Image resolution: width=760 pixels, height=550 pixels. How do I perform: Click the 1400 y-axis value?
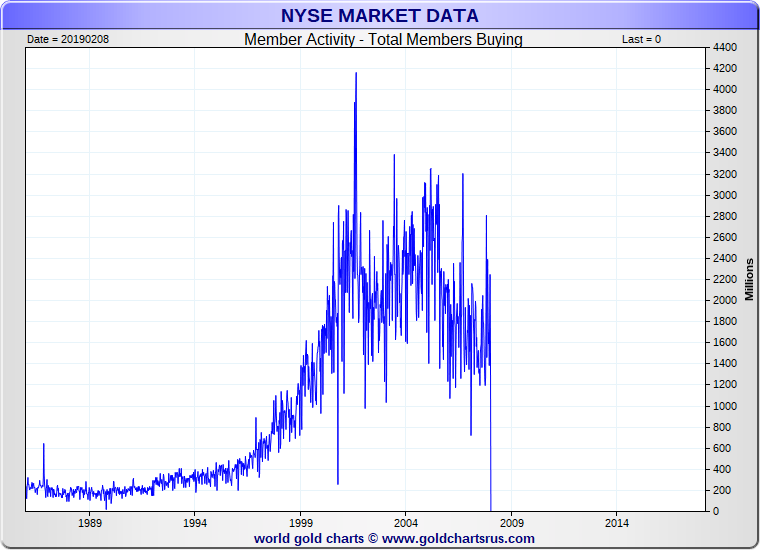(x=725, y=363)
